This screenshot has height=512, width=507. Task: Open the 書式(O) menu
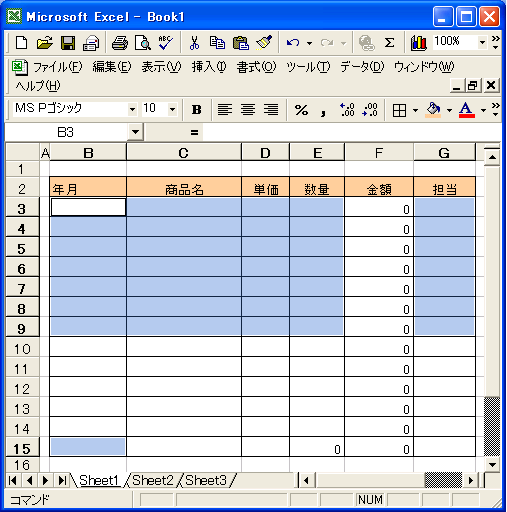256,67
